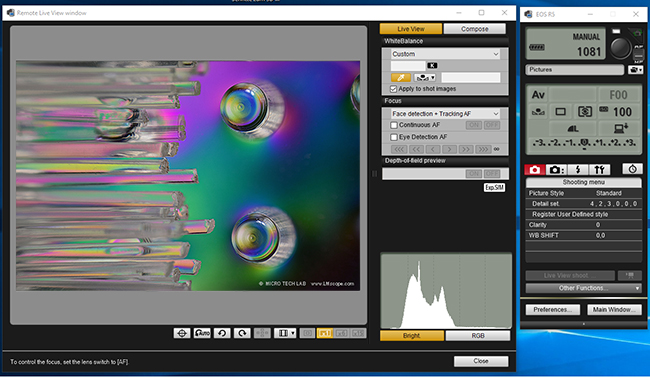This screenshot has height=378, width=650.
Task: Click the color temperature input field
Action: pyautogui.click(x=408, y=65)
